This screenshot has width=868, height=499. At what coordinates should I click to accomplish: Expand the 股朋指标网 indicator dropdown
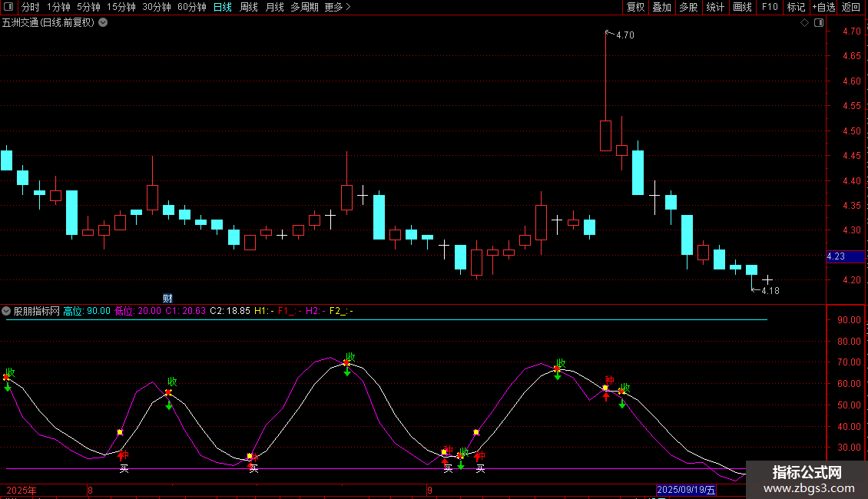[7, 311]
